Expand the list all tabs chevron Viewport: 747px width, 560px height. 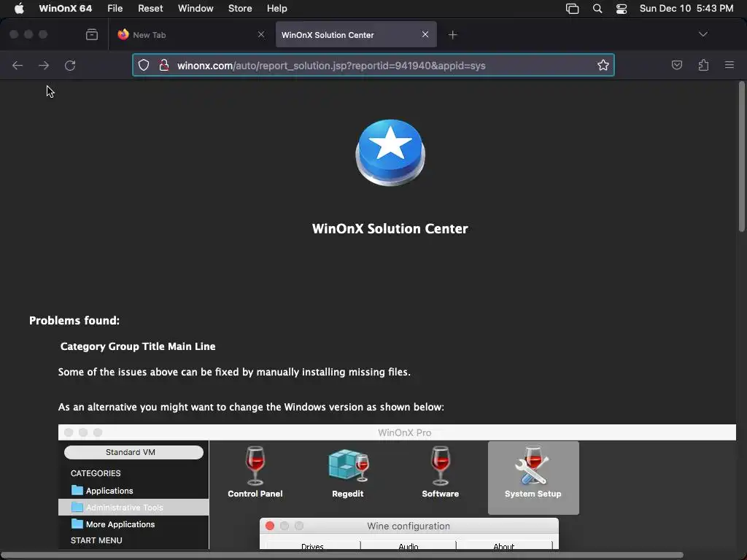point(703,34)
